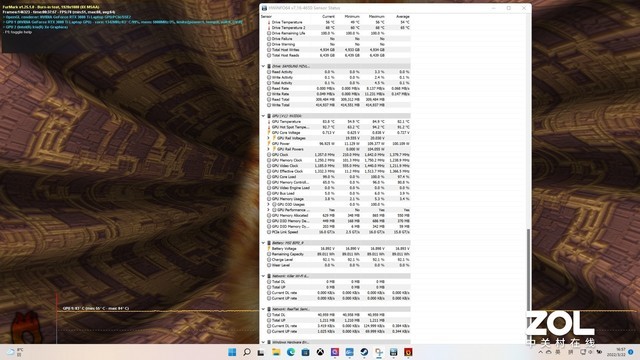640x360 pixels.
Task: Open the Windows Start menu
Action: point(232,352)
